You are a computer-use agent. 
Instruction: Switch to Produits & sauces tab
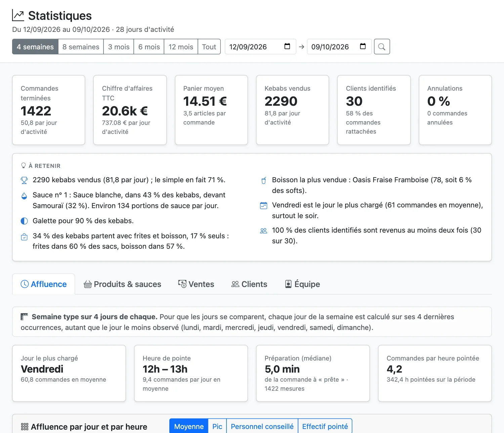(122, 284)
